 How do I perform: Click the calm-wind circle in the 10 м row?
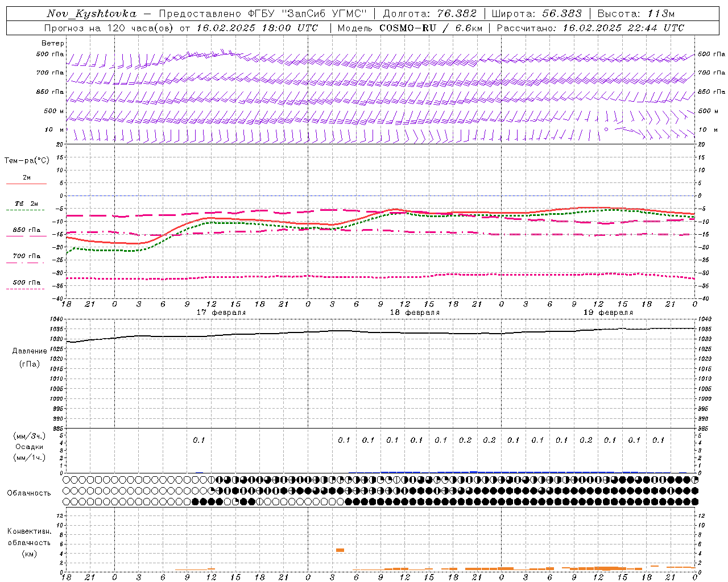pos(606,130)
